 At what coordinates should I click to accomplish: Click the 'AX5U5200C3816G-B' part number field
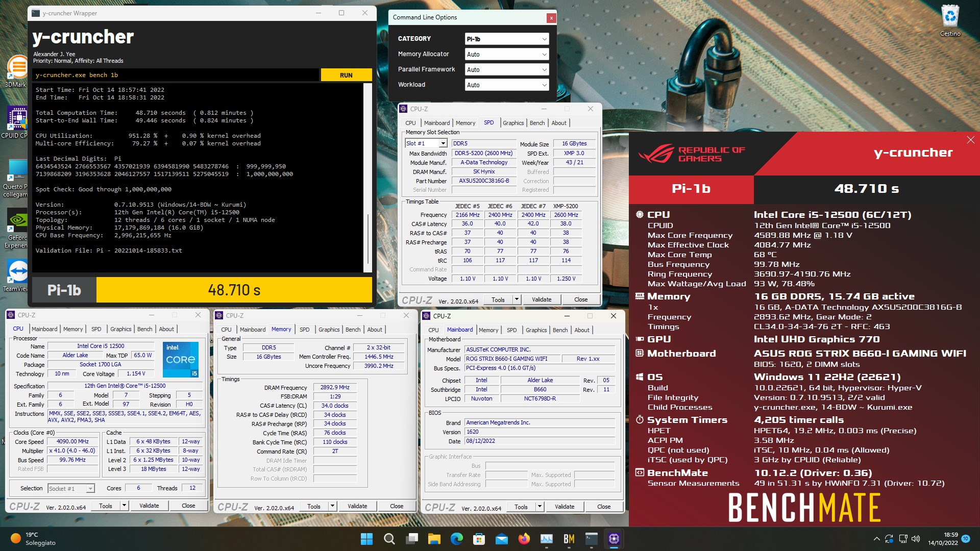[x=484, y=181]
